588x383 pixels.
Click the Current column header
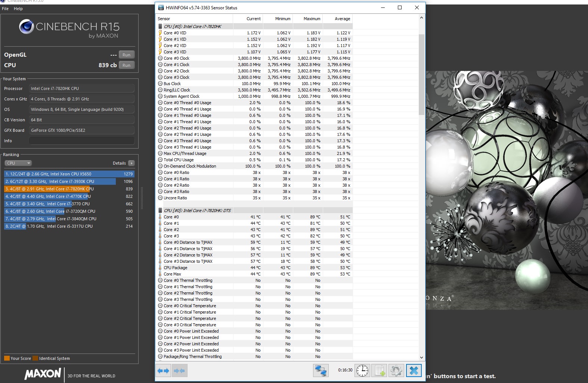(248, 19)
